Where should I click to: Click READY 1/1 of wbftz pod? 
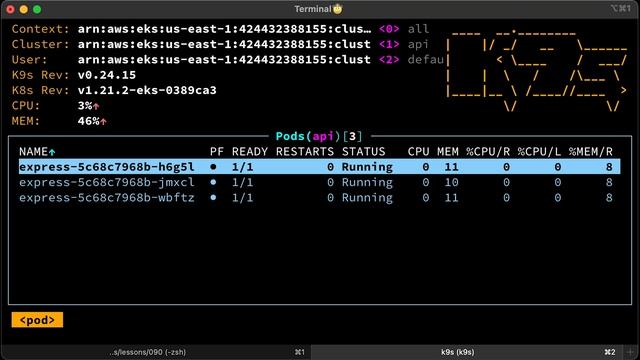pyautogui.click(x=242, y=198)
